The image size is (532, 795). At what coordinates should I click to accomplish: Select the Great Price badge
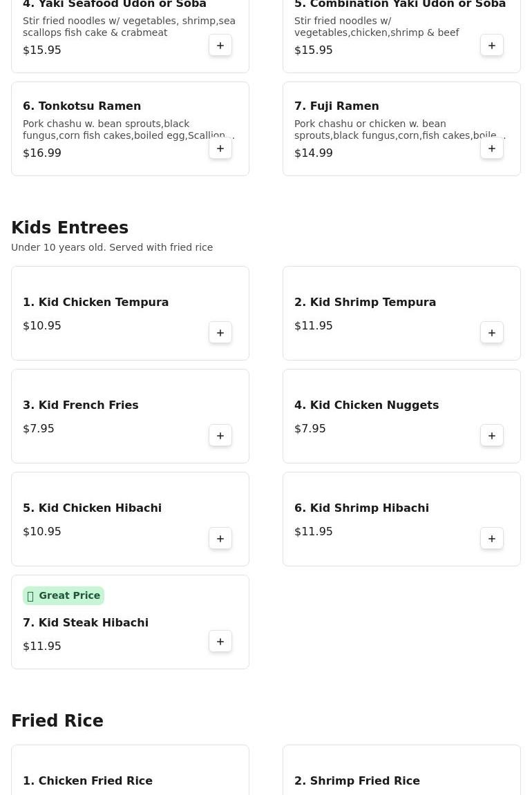coord(64,595)
